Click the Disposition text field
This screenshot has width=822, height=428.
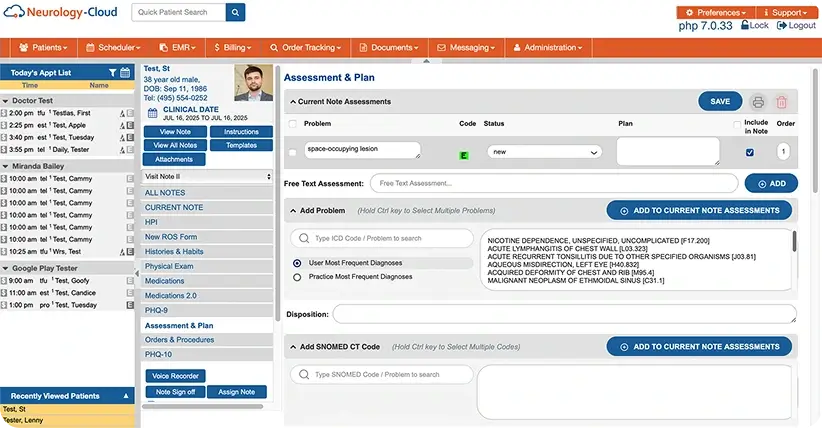tap(565, 314)
